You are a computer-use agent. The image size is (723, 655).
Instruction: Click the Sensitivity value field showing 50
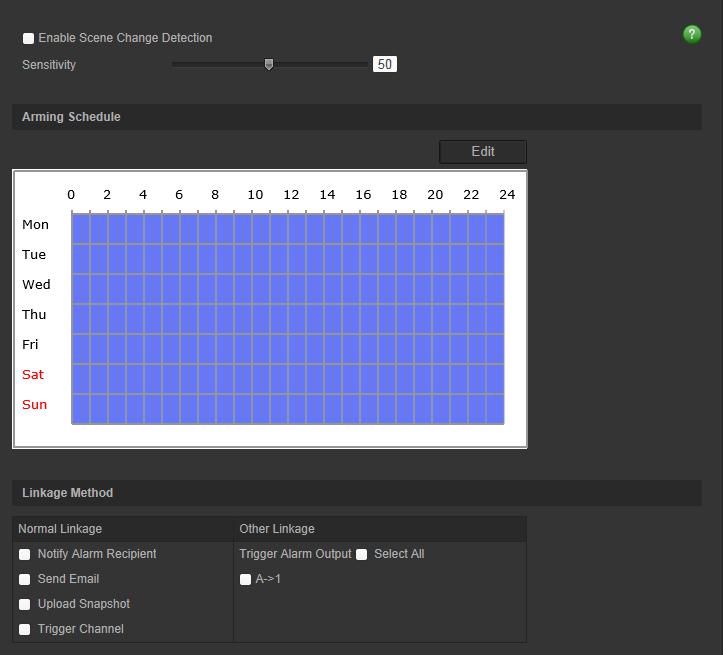click(x=385, y=64)
